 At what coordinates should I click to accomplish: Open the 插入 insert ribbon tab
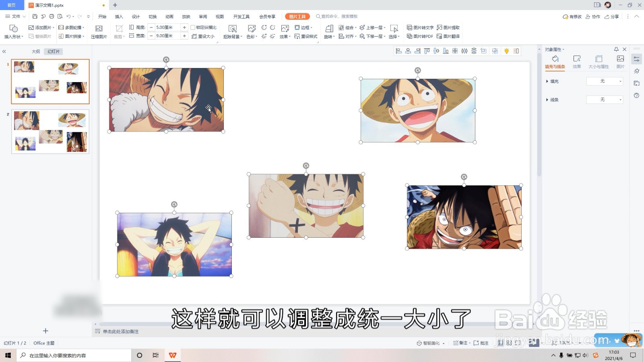pos(119,16)
